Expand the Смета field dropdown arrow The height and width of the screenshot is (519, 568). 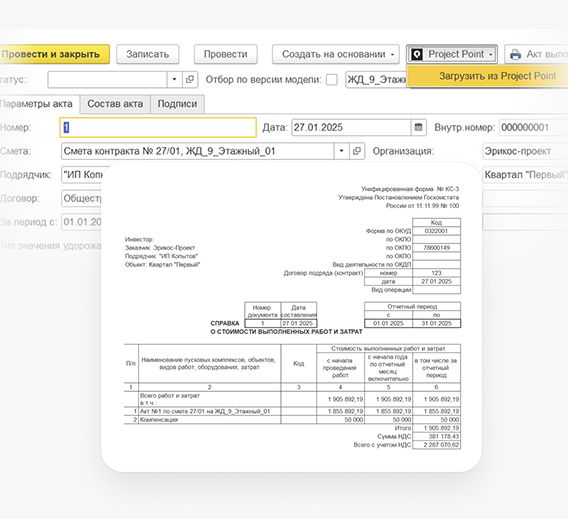[x=341, y=151]
